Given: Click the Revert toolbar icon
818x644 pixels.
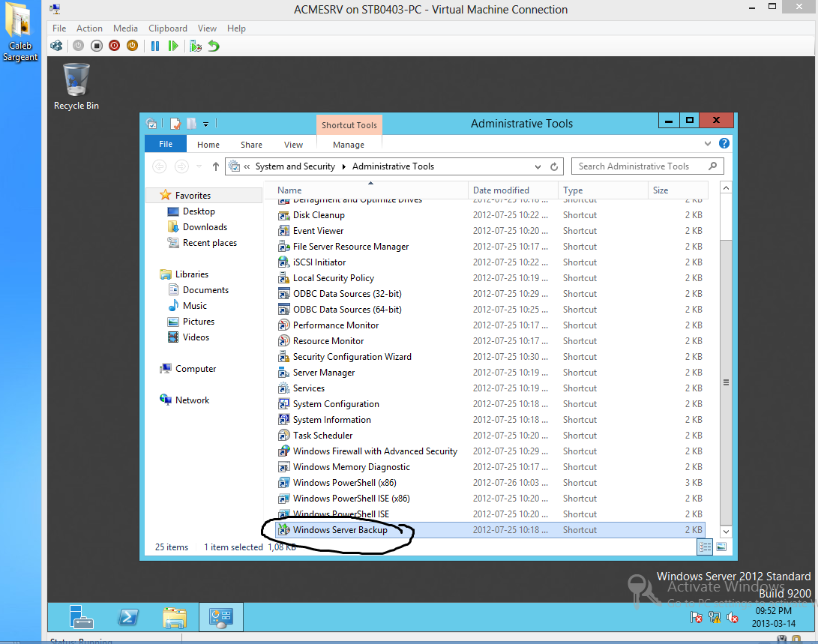Looking at the screenshot, I should (214, 46).
